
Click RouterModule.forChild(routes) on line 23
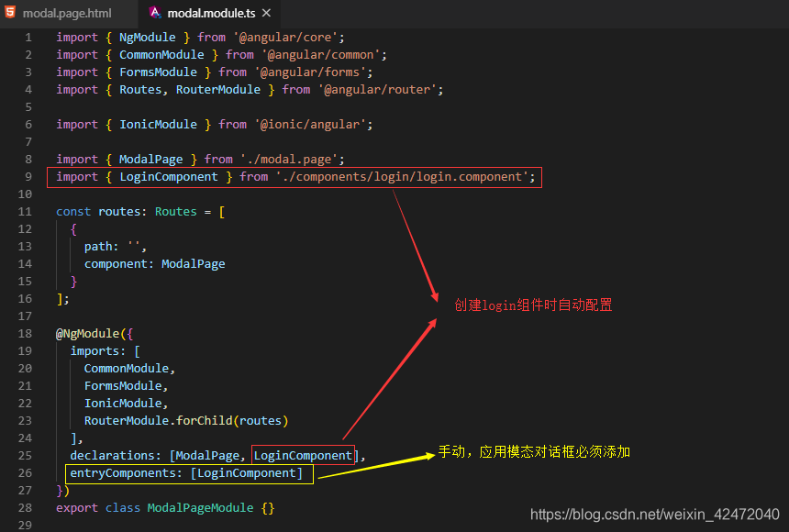tap(188, 420)
